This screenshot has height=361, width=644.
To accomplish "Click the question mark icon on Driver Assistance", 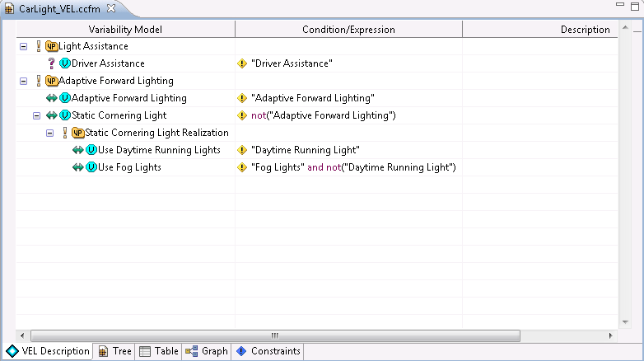I will [51, 63].
